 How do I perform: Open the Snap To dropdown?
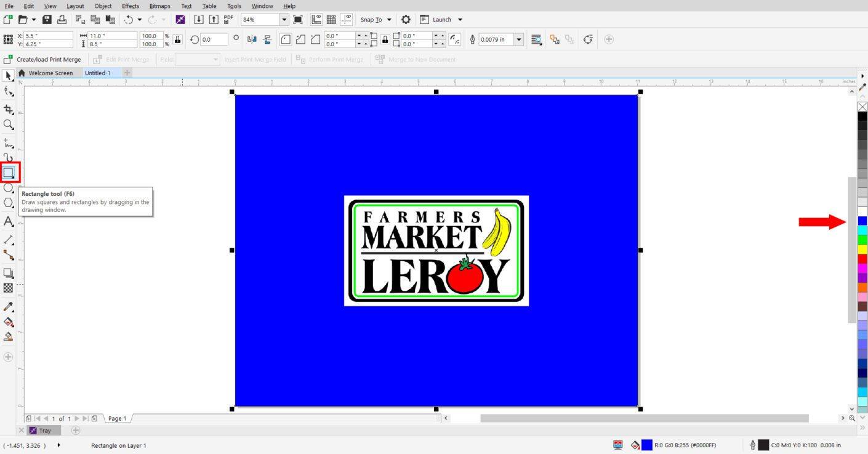point(374,19)
